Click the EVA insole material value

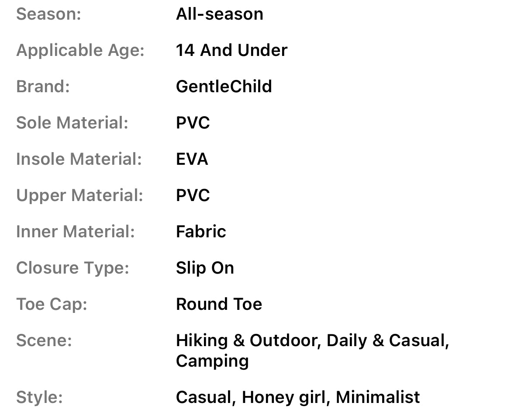pyautogui.click(x=192, y=159)
